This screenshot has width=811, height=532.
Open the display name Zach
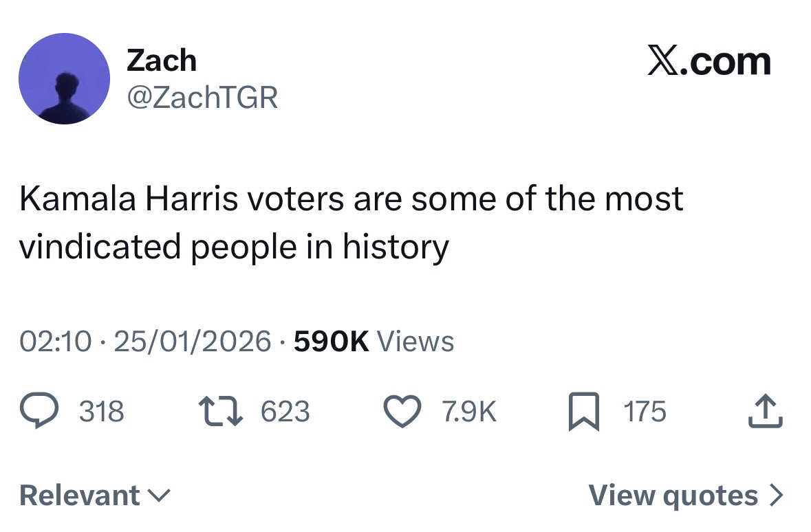[x=162, y=61]
